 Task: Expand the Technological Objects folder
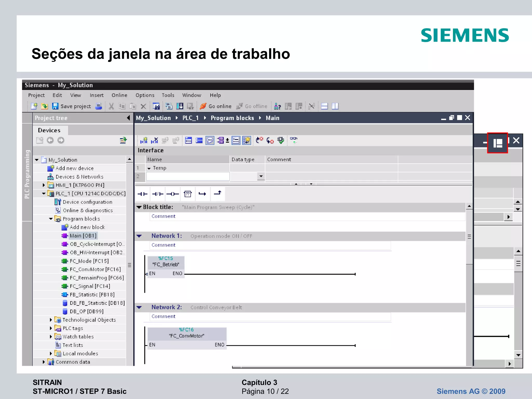(x=51, y=320)
